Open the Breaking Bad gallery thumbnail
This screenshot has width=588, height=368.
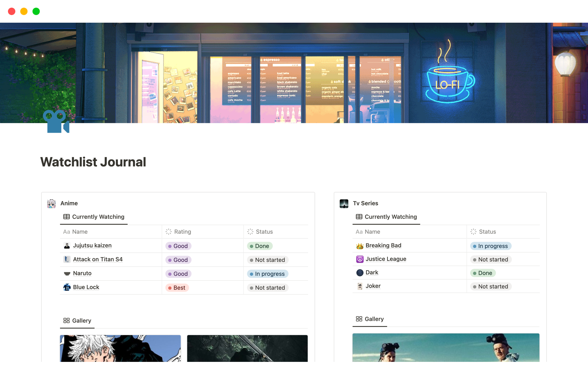(x=446, y=347)
